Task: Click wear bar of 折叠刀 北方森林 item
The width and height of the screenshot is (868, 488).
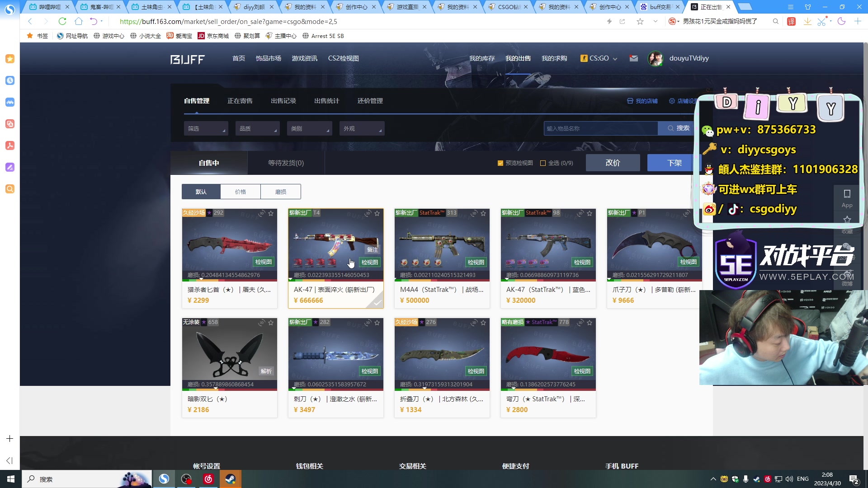Action: (442, 389)
